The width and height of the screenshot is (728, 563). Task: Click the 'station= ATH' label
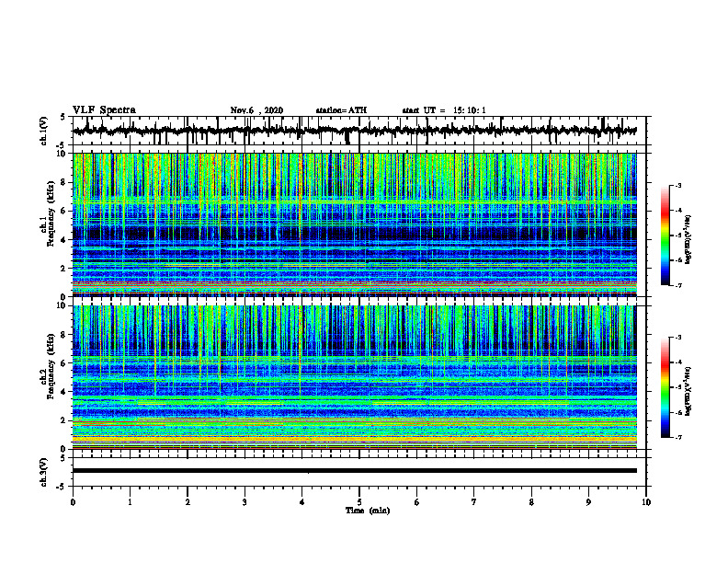341,110
